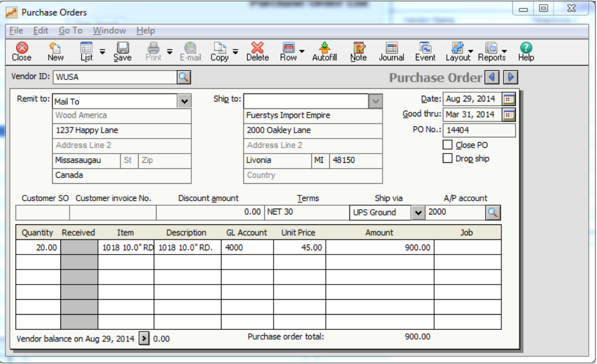Click the New purchase order icon

pyautogui.click(x=56, y=51)
